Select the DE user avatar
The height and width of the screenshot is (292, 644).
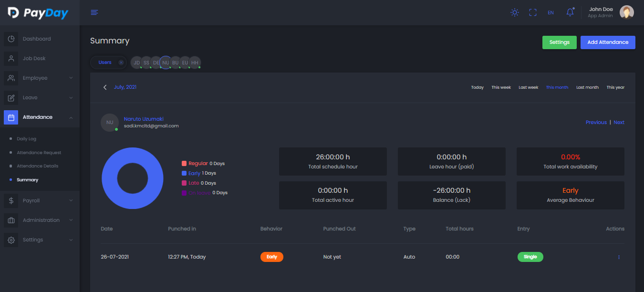tap(156, 63)
